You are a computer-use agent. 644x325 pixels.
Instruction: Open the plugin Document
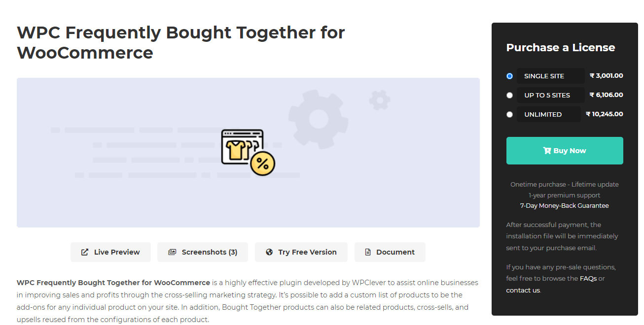390,252
